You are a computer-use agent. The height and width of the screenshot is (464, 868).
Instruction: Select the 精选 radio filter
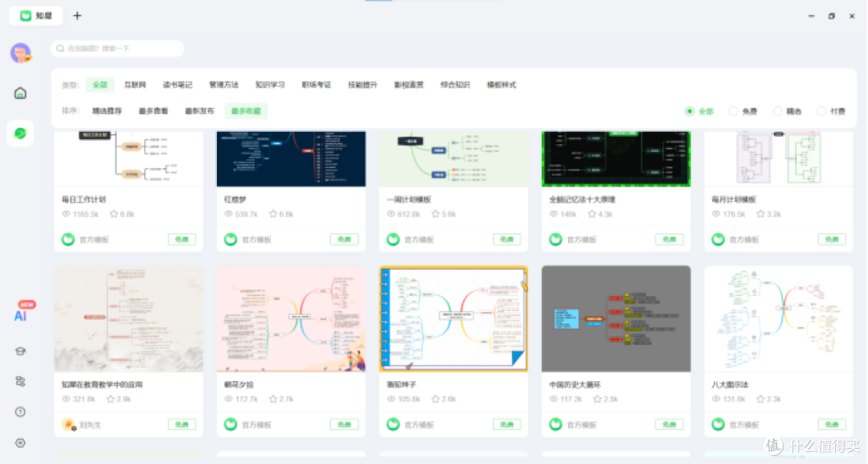click(778, 111)
